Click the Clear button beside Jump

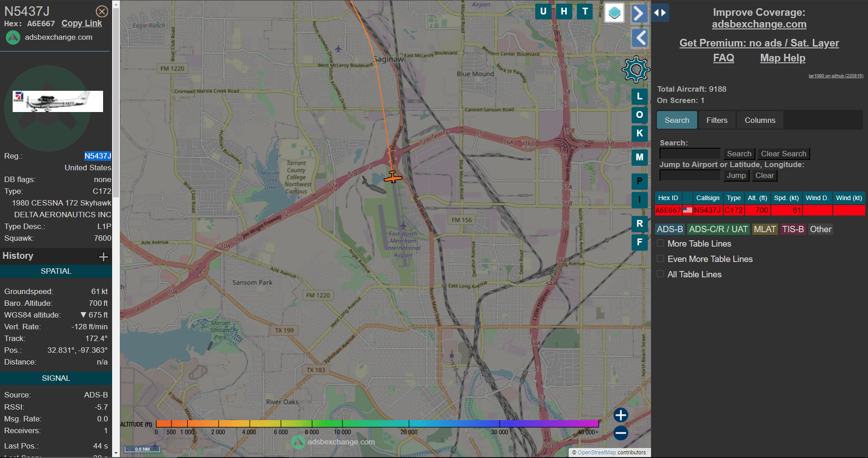[x=764, y=176]
